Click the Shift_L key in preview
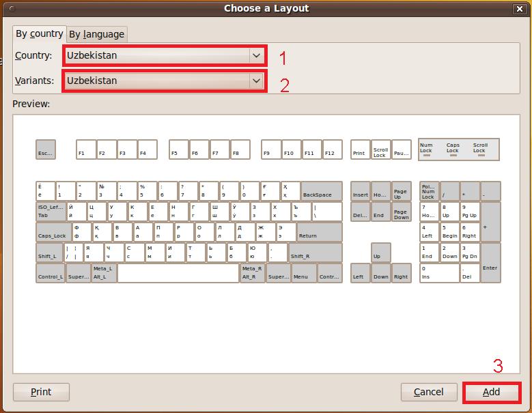This screenshot has width=532, height=413. click(49, 253)
